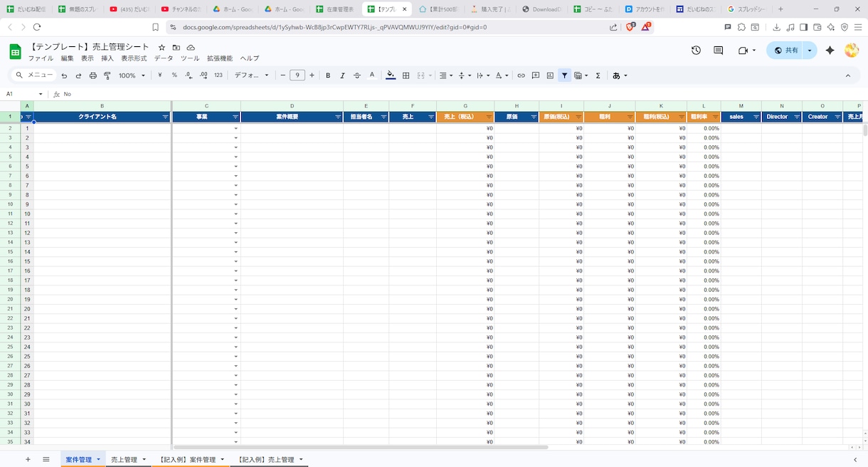Launch the Gemini sparkle assistant
The height and width of the screenshot is (467, 868).
point(830,51)
